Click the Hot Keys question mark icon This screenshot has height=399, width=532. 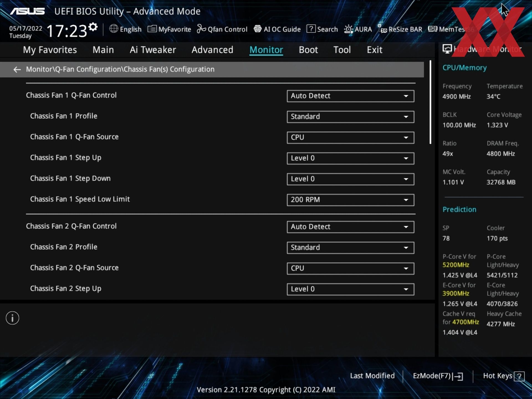519,376
